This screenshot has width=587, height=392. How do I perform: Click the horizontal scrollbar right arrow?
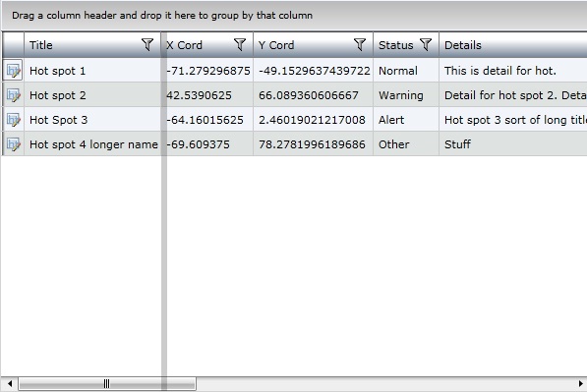(x=581, y=383)
